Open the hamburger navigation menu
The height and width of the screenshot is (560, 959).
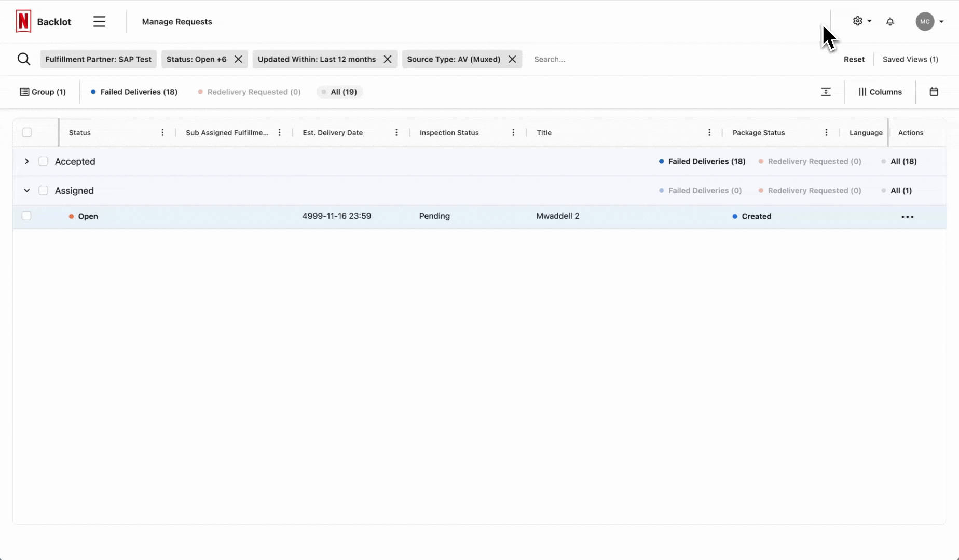click(x=99, y=21)
